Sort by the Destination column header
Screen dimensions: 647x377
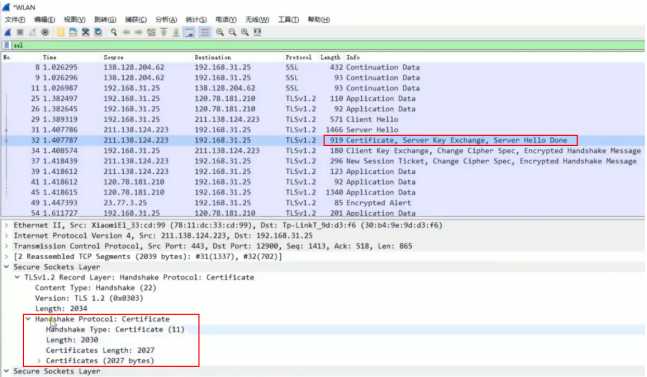coord(213,57)
